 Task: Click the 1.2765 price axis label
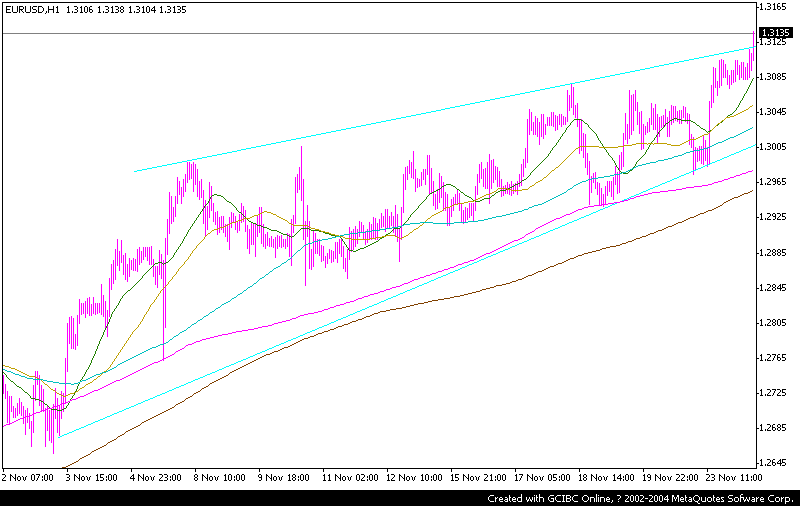coord(774,358)
